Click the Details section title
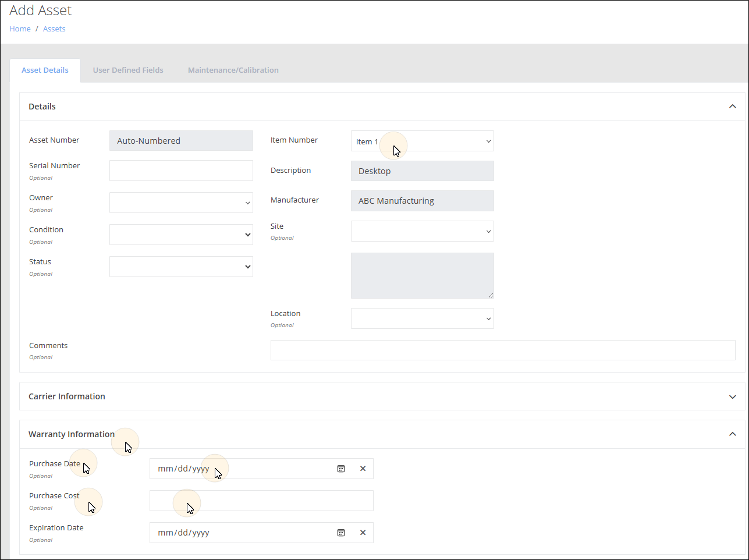The width and height of the screenshot is (749, 560). 42,107
